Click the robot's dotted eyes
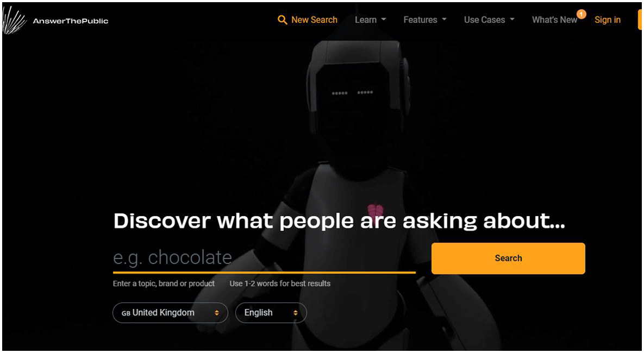Viewport: 644px width, 353px height. coord(352,93)
